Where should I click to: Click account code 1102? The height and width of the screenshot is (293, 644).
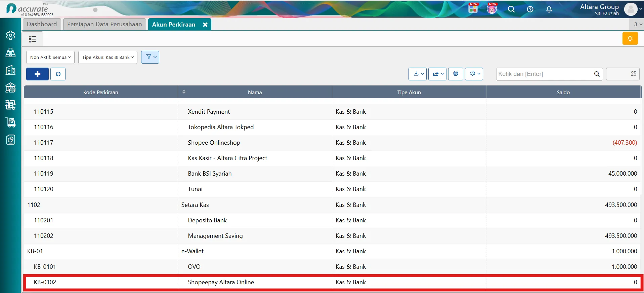[x=34, y=205]
